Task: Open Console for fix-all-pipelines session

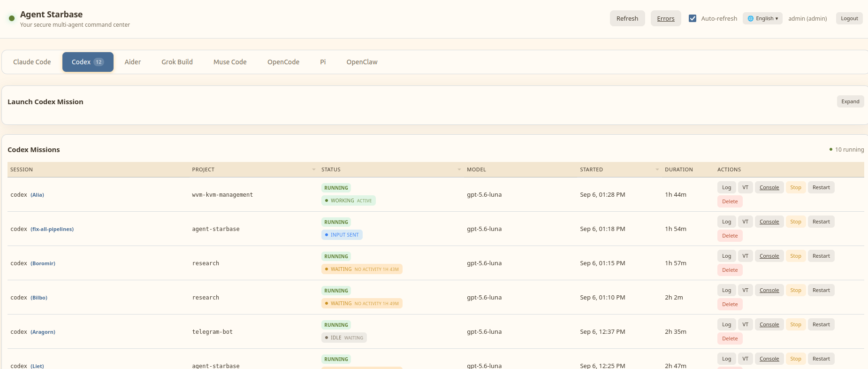Action: 769,222
